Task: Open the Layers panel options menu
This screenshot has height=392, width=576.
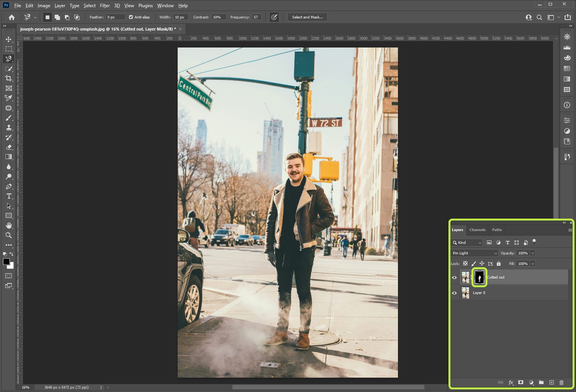Action: (x=570, y=230)
